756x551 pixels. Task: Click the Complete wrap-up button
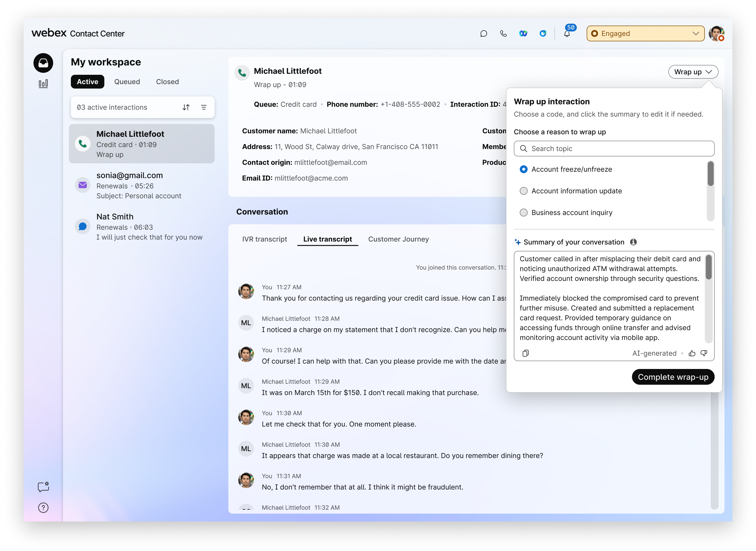click(x=673, y=377)
